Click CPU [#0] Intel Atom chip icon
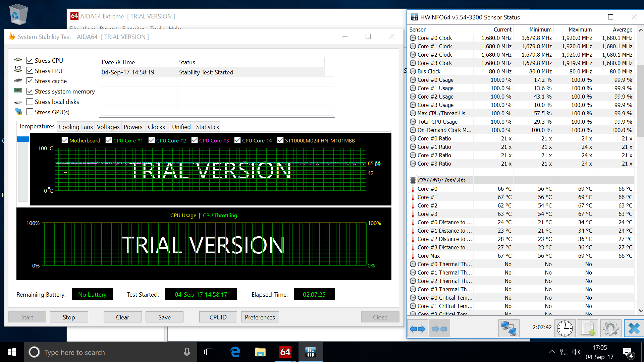 click(x=413, y=180)
